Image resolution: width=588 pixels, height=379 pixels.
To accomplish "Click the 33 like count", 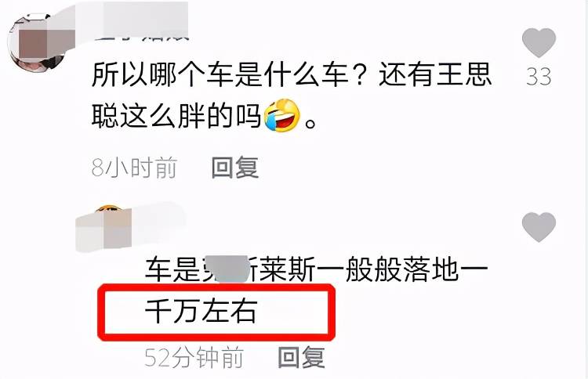I will point(539,76).
